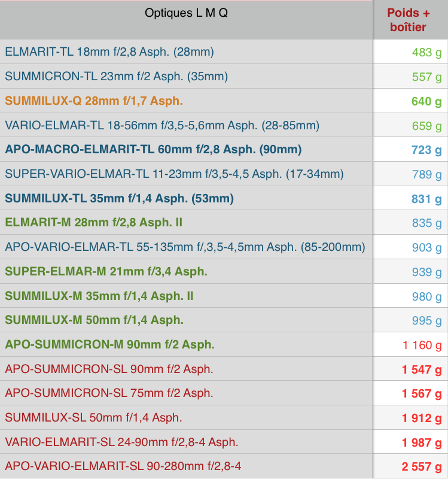Image resolution: width=448 pixels, height=479 pixels.
Task: Select APO-SUMMICRON-SL 90mm f/2 lens
Action: [109, 369]
